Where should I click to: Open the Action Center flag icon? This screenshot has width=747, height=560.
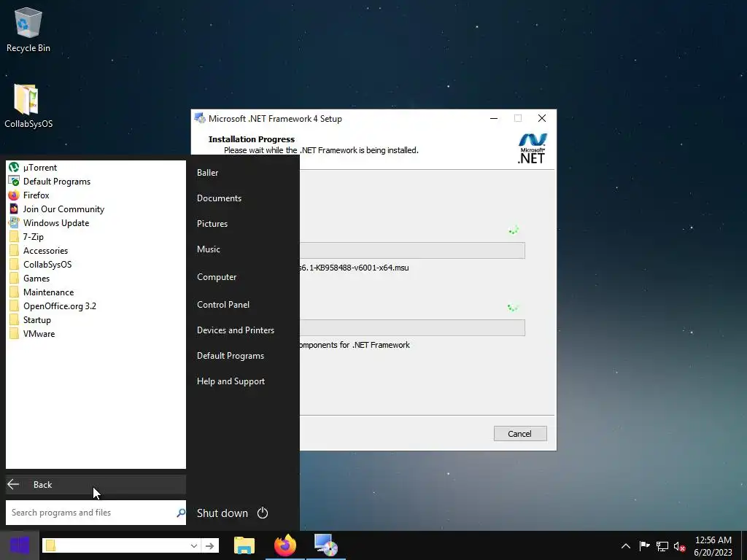pos(645,546)
